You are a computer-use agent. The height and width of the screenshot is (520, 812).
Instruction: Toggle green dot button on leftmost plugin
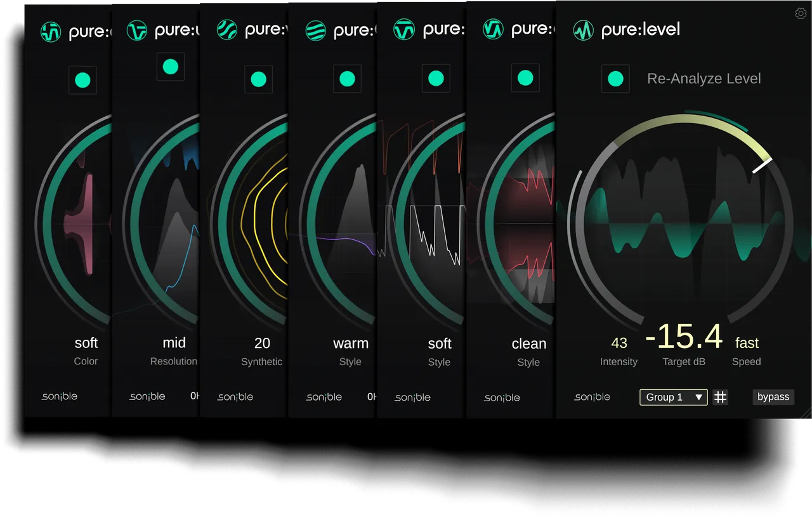(x=82, y=80)
